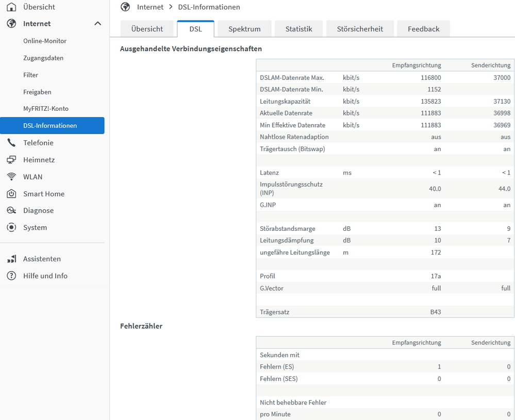Screen dimensions: 515x420
Task: Click the DSLAM-Datenrate Max. value 116800
Action: point(430,77)
